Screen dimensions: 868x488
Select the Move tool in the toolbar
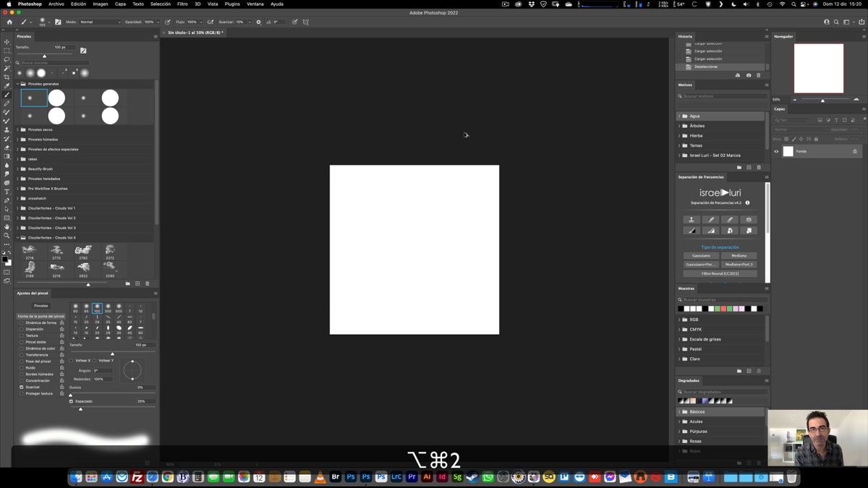click(7, 42)
